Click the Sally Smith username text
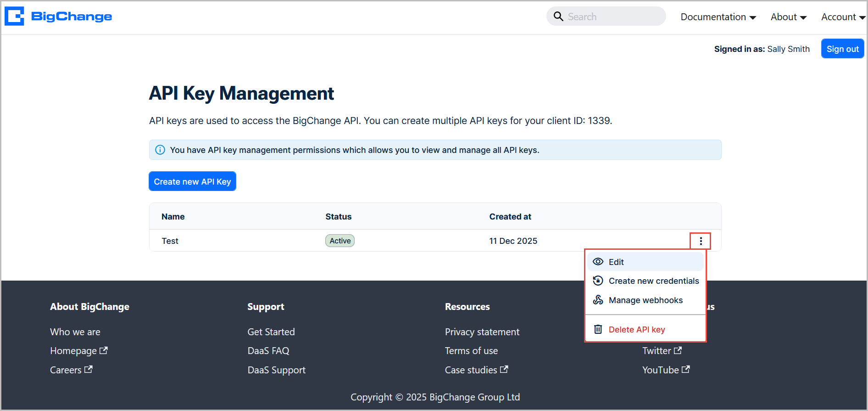The width and height of the screenshot is (868, 411). (x=788, y=49)
